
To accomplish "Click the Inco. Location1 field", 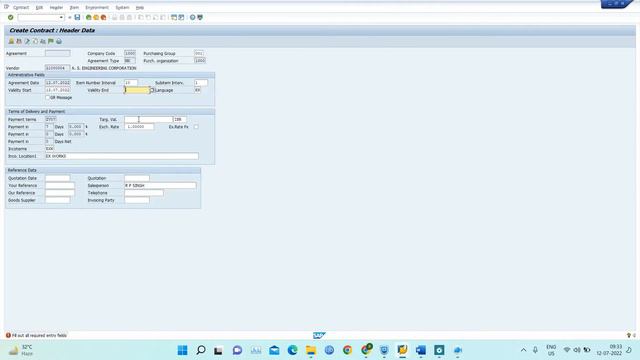I will [x=122, y=156].
